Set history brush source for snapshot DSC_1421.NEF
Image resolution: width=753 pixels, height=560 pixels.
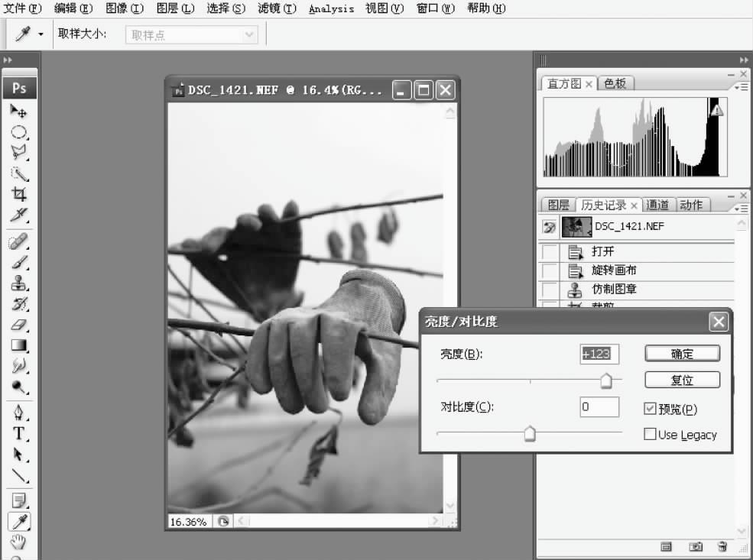tap(550, 226)
